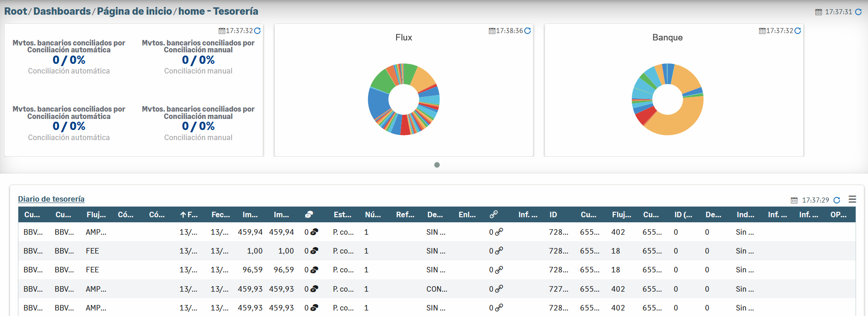Open the Diario de tesorería hamburger menu
This screenshot has height=316, width=868.
852,199
